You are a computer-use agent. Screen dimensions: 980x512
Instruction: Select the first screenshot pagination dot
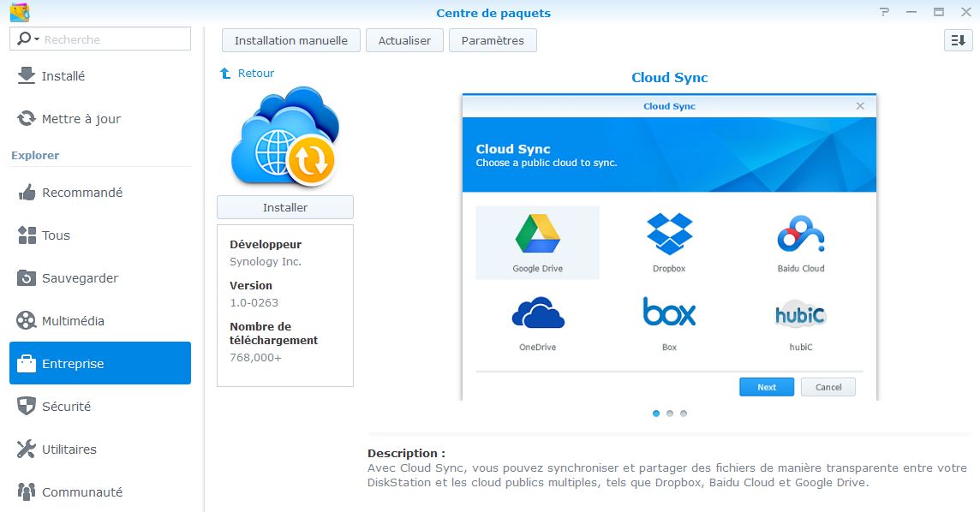655,414
